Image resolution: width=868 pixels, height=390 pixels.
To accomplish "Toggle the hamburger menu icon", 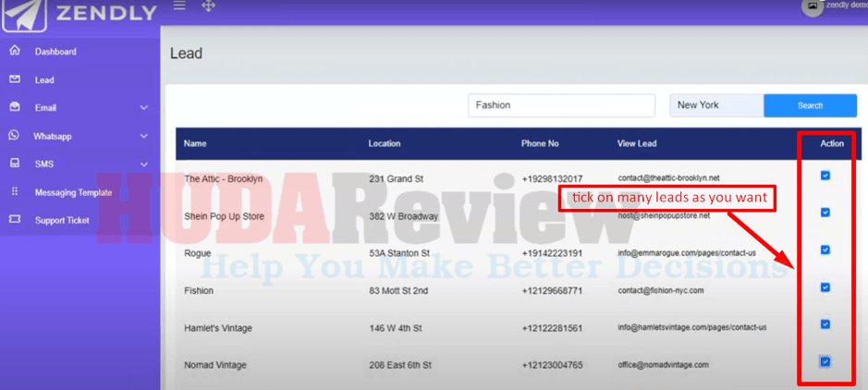I will 179,6.
